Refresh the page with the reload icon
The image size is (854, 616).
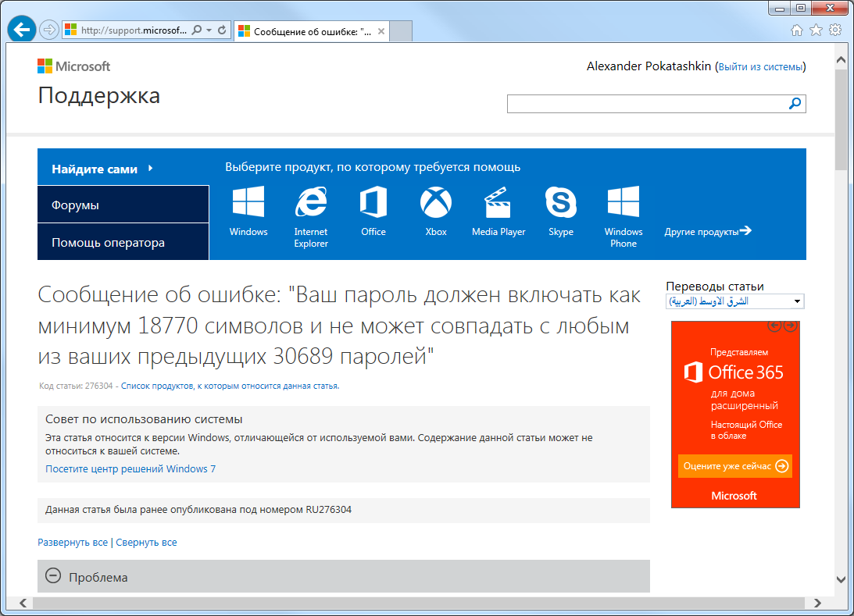[x=222, y=30]
